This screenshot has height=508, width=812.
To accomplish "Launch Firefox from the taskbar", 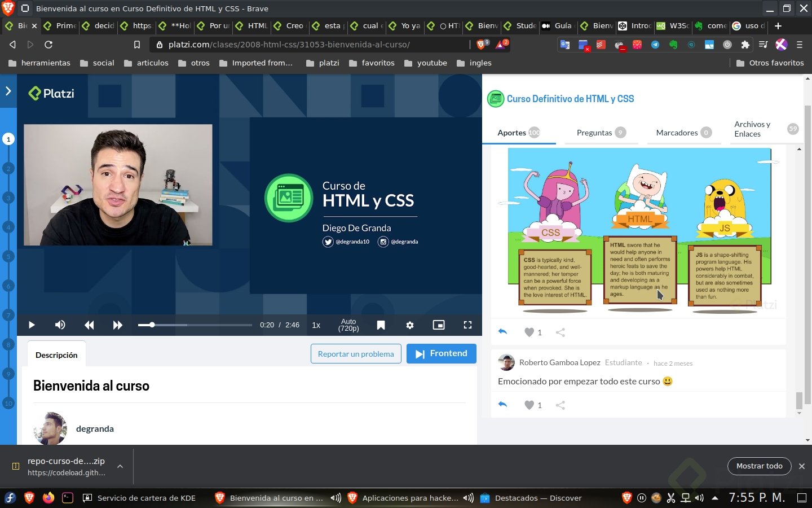I will click(48, 498).
